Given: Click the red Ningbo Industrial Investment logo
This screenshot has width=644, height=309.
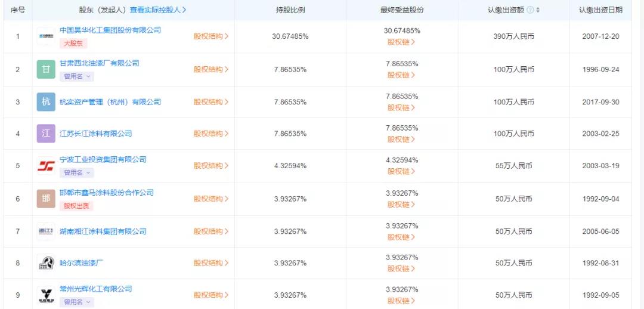Looking at the screenshot, I should (46, 166).
